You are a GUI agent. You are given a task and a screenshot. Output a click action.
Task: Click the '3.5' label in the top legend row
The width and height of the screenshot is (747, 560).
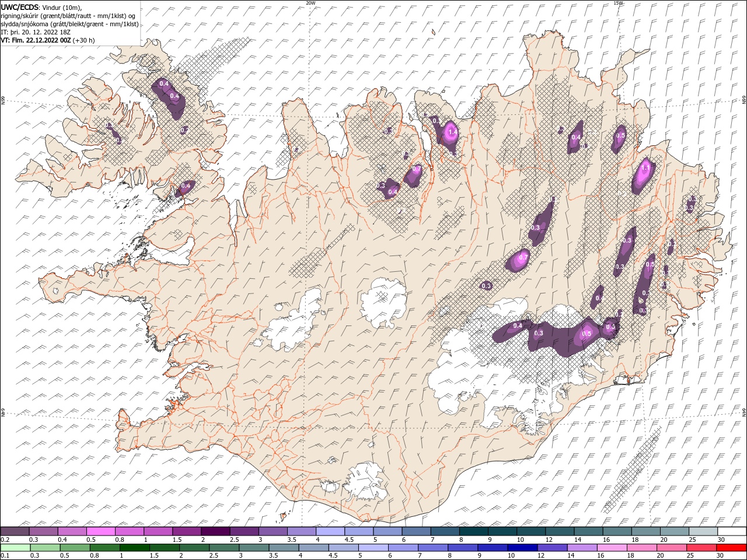(292, 540)
